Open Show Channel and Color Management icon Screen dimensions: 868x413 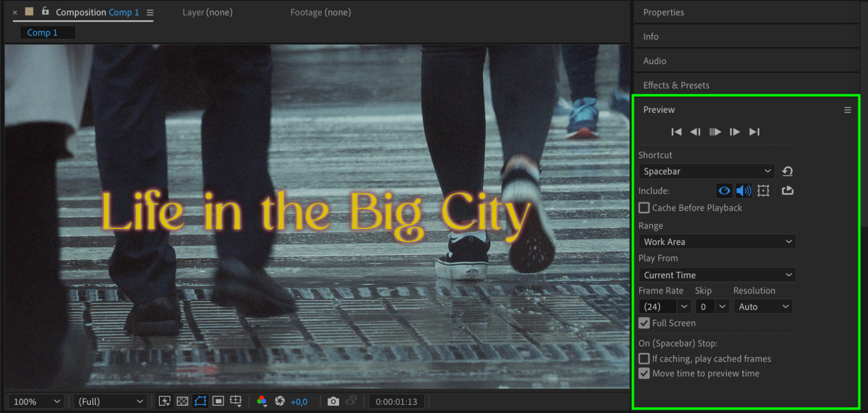261,401
